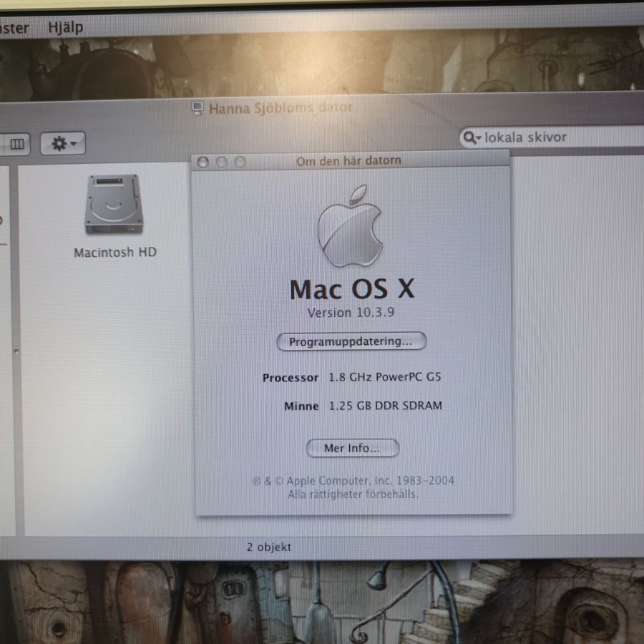Image resolution: width=644 pixels, height=644 pixels.
Task: Minimize the 'Om den här datorn' window
Action: (x=221, y=162)
